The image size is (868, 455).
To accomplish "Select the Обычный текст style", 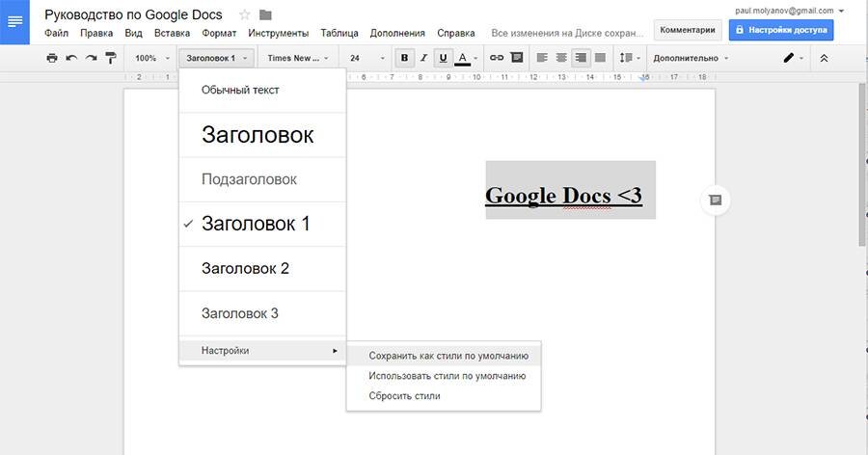I will pos(263,90).
